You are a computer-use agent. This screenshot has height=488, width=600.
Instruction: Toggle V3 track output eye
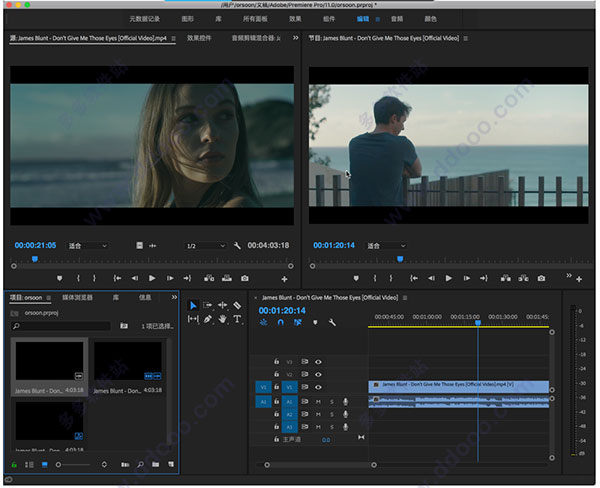(x=318, y=362)
